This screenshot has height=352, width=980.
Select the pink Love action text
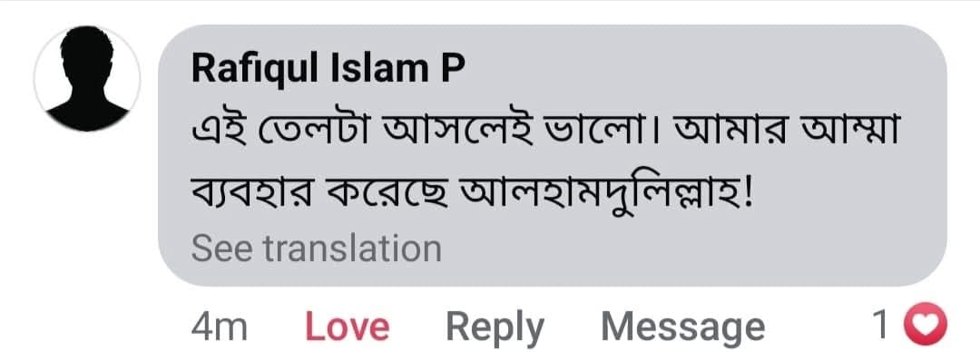347,327
